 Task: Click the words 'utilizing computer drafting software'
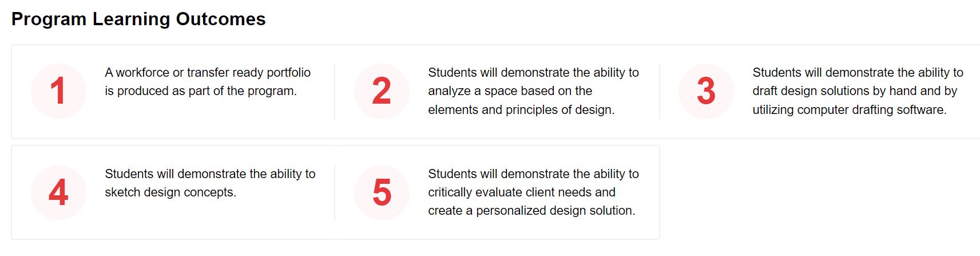click(848, 110)
